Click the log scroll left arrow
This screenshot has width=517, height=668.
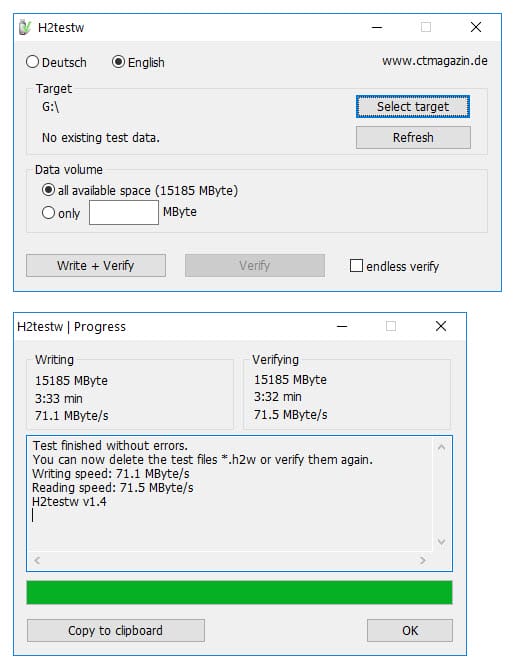click(37, 560)
